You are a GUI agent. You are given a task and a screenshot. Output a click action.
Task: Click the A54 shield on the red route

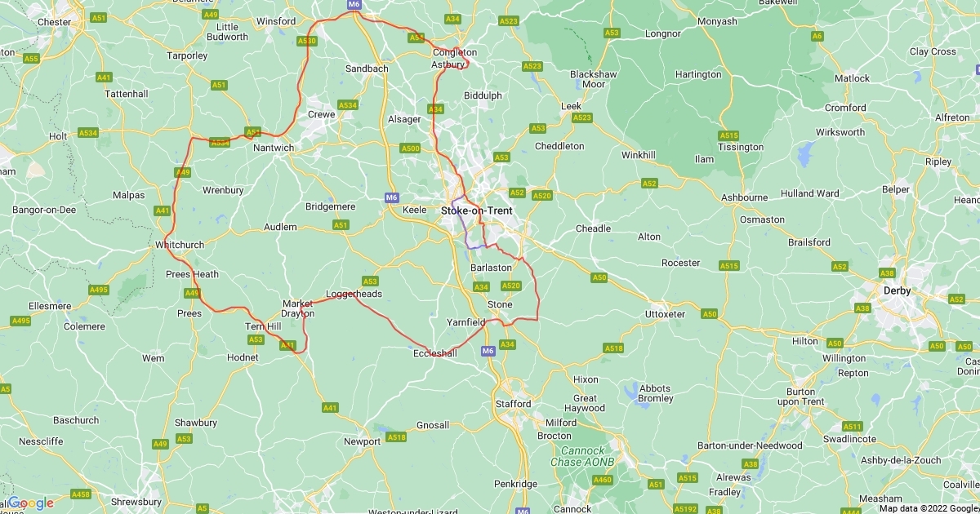pyautogui.click(x=416, y=38)
